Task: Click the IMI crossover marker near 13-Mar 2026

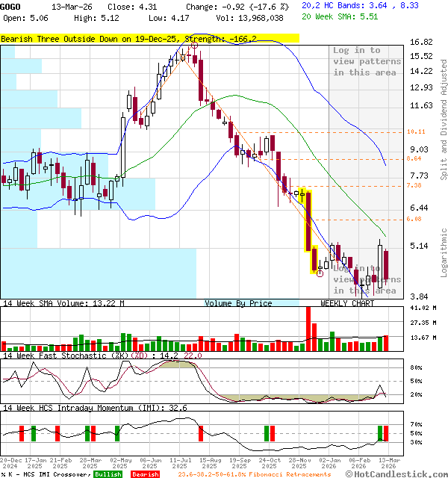Action: (x=382, y=433)
